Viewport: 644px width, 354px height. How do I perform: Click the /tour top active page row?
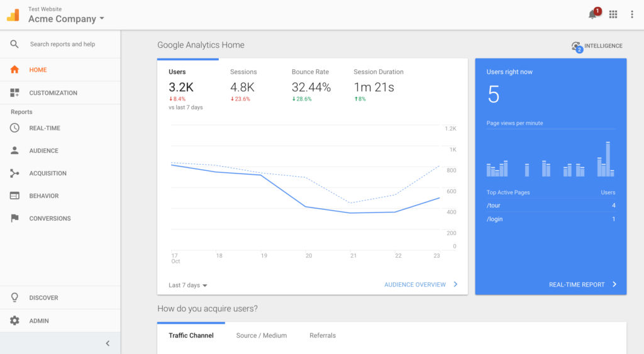pyautogui.click(x=550, y=206)
